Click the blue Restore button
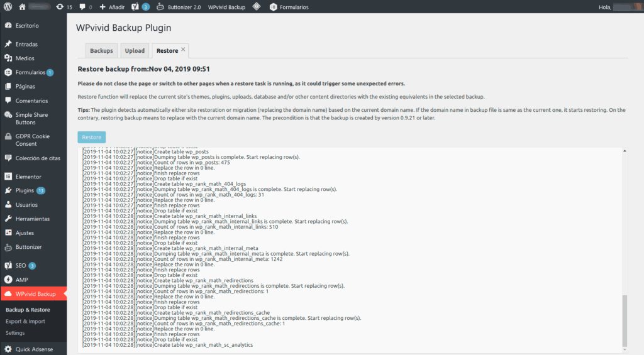The width and height of the screenshot is (644, 355). coord(92,137)
